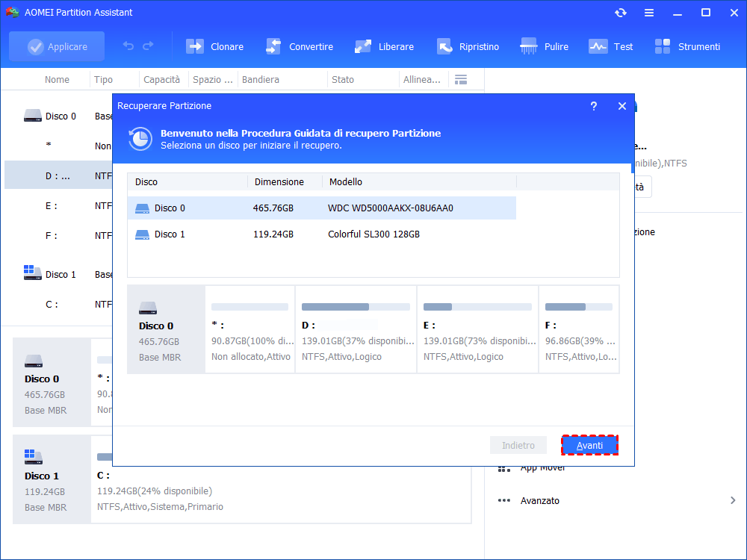747x560 pixels.
Task: Open the Convertire tool
Action: pyautogui.click(x=300, y=46)
